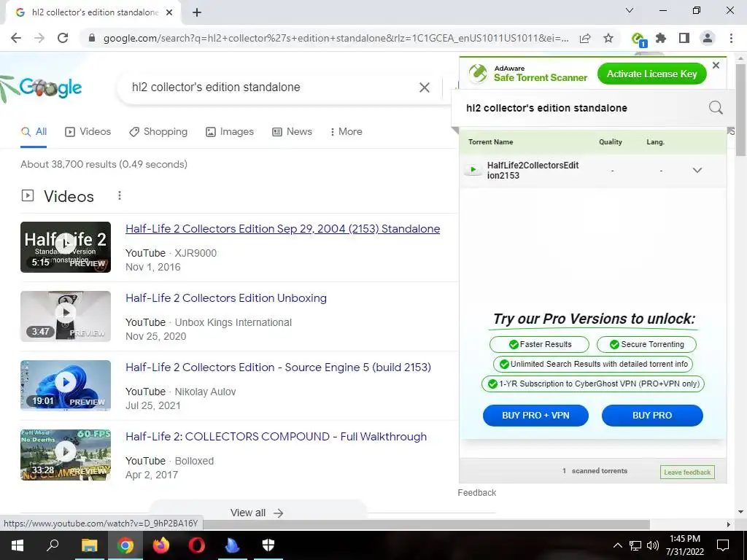Show hidden system tray icons
Image resolution: width=747 pixels, height=560 pixels.
pos(617,545)
